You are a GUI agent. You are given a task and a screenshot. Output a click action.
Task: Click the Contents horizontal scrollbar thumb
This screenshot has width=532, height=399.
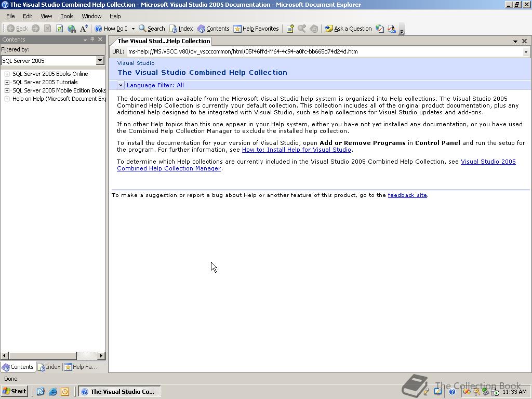pyautogui.click(x=43, y=355)
